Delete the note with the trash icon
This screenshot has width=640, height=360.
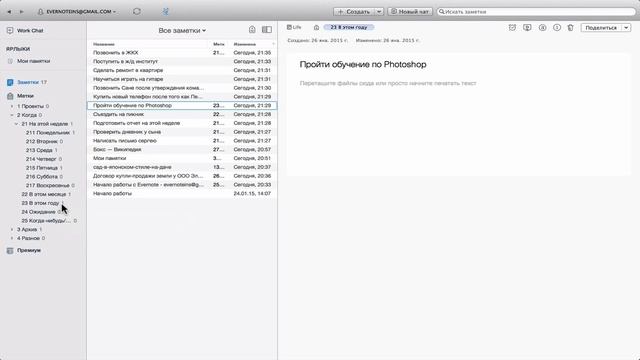point(571,27)
